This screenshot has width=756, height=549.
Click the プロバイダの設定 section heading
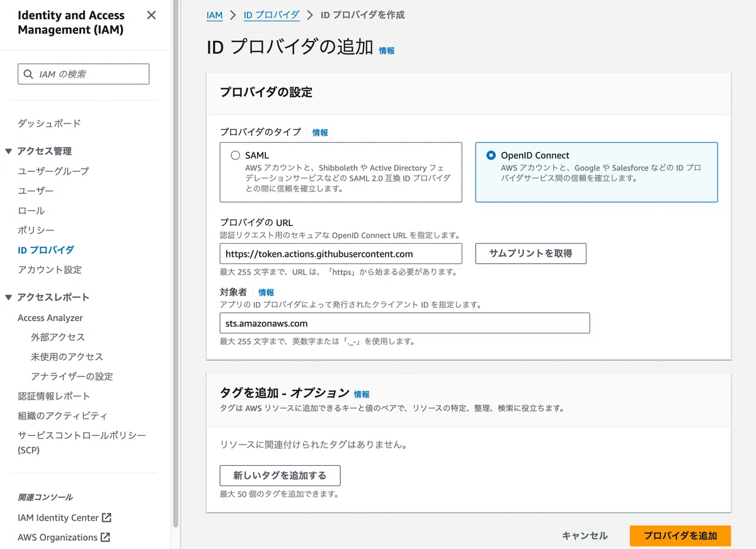point(266,92)
